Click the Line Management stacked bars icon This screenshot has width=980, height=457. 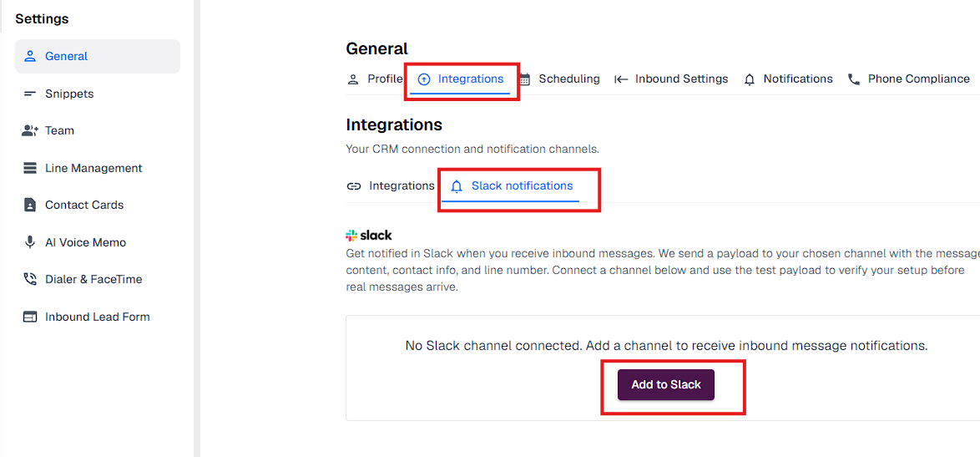click(x=29, y=168)
